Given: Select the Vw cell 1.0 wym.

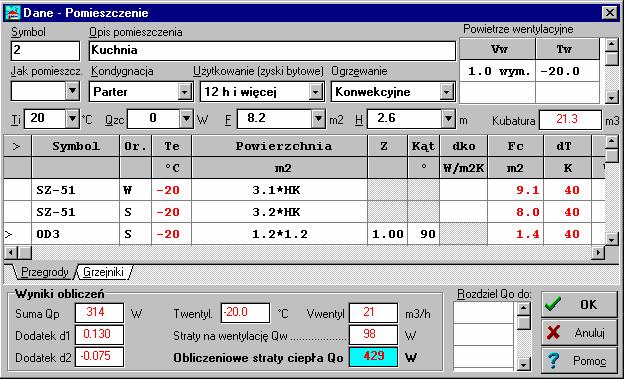Looking at the screenshot, I should 497,71.
